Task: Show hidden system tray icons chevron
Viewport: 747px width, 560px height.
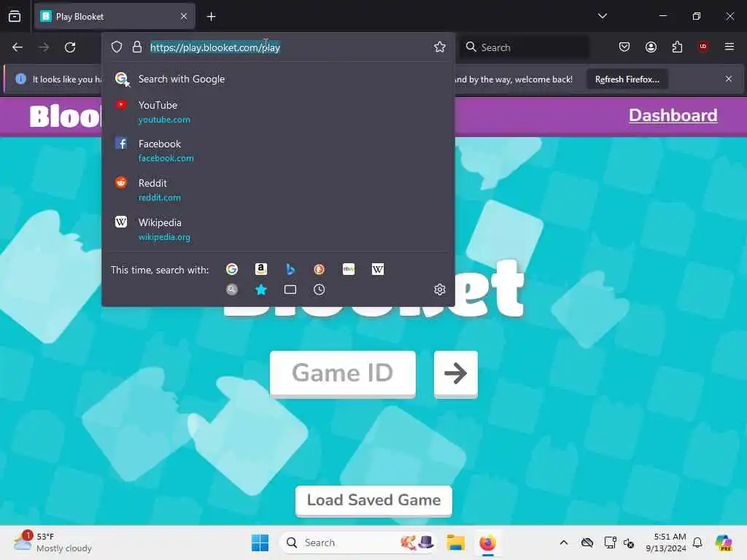Action: pyautogui.click(x=564, y=542)
